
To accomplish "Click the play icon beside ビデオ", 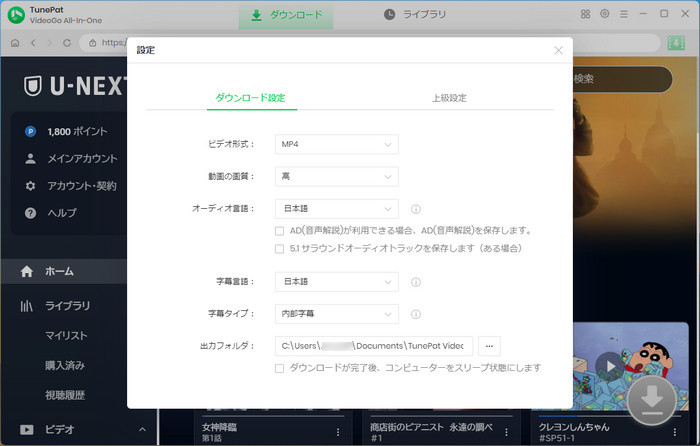I will click(27, 429).
